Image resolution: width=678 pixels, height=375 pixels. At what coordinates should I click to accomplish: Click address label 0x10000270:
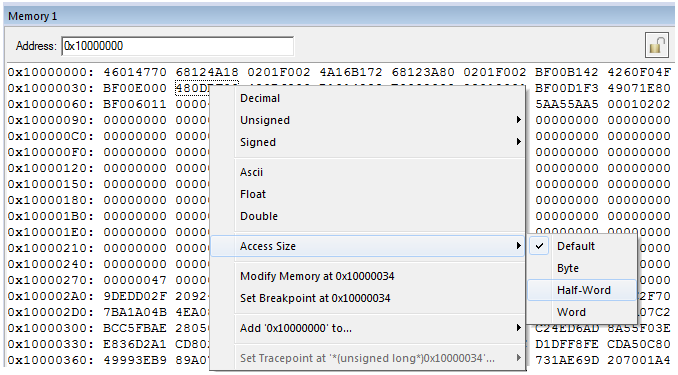click(x=51, y=280)
